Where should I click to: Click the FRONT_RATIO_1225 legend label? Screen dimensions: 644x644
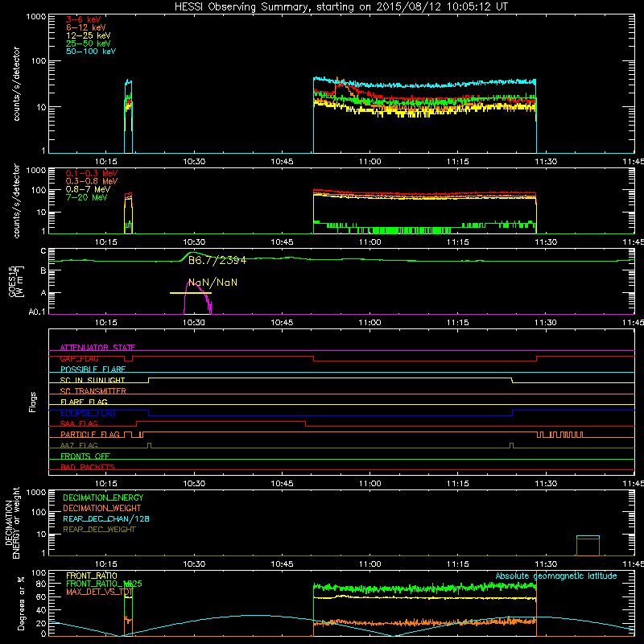104,584
